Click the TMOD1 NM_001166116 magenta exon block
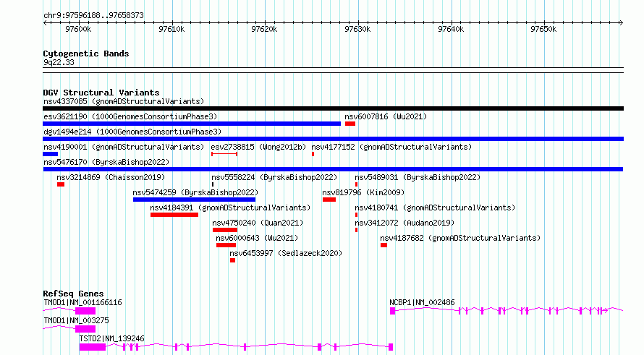 [x=85, y=311]
